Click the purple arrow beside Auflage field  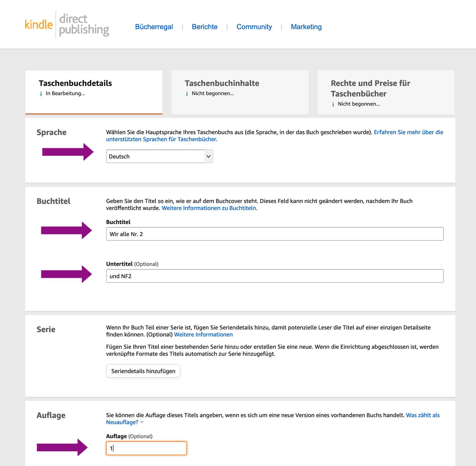[x=62, y=447]
